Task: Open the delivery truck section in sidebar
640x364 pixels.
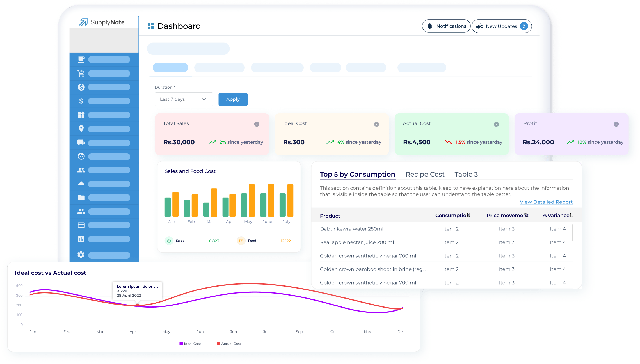Action: click(81, 143)
